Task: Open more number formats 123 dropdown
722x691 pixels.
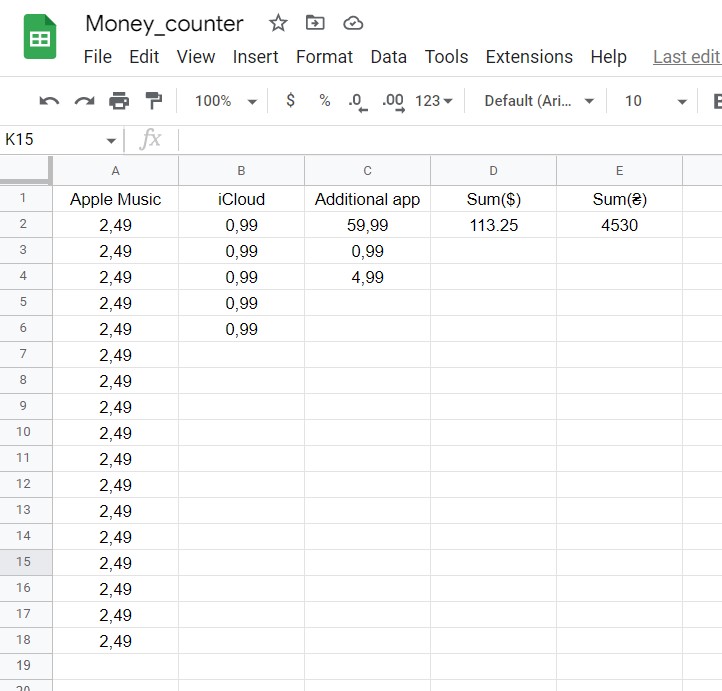Action: point(434,101)
